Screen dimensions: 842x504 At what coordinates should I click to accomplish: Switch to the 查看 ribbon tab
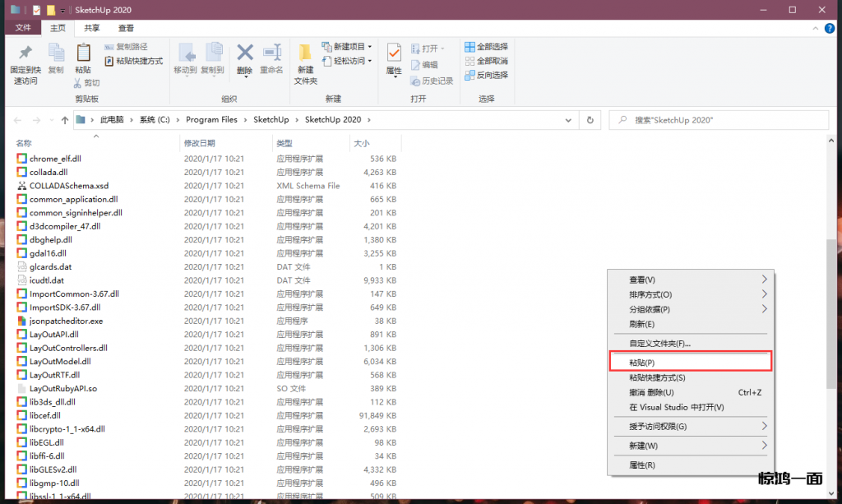126,27
